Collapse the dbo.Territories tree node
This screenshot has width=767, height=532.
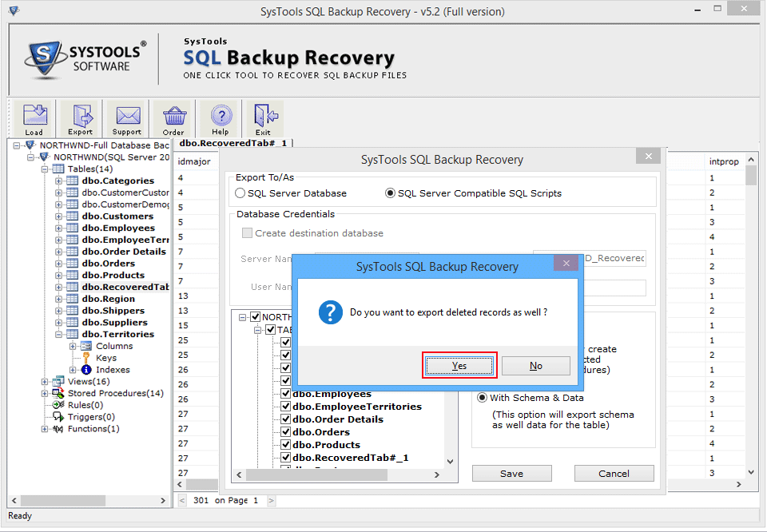[x=58, y=335]
